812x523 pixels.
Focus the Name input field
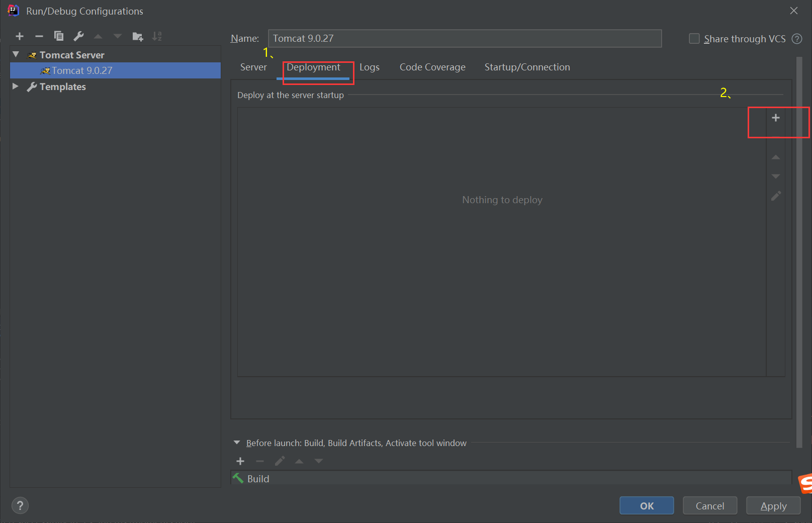[x=465, y=38]
